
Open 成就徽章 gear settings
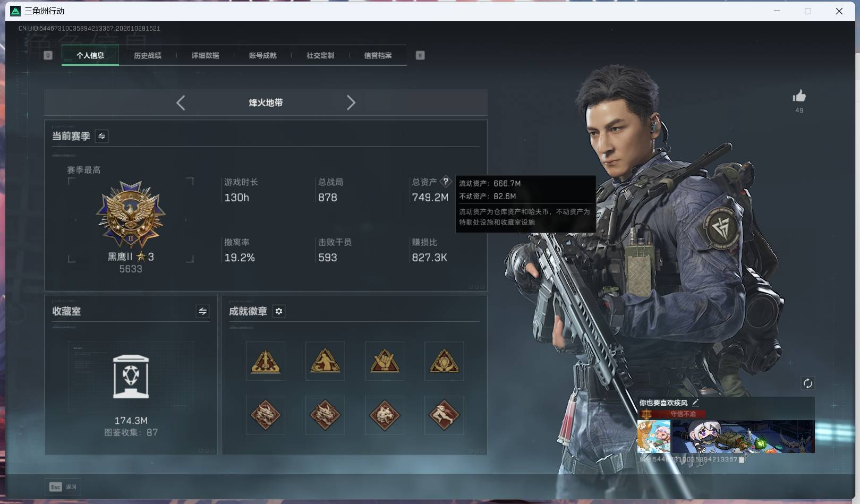click(279, 311)
